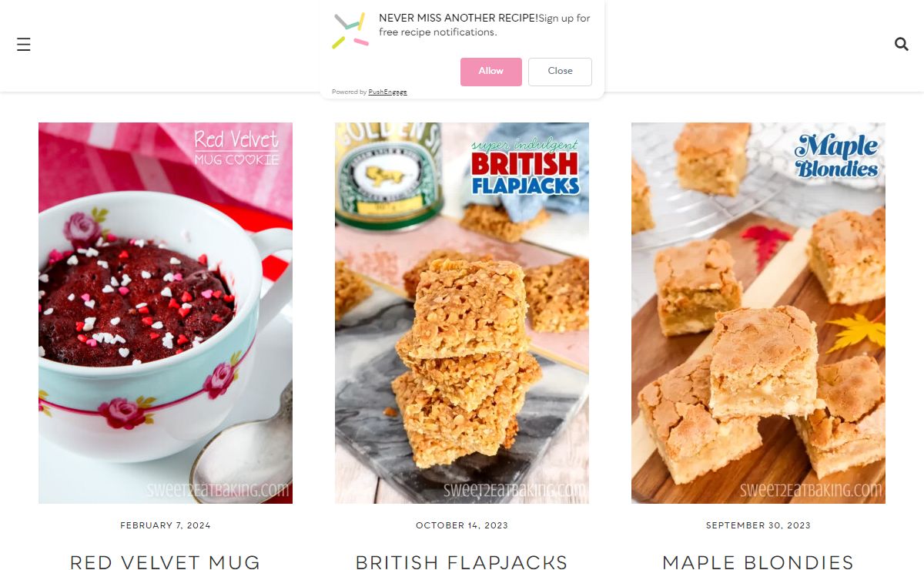Viewport: 924px width, 570px height.
Task: Open the Maple Blondies recipe photo
Action: 758,313
